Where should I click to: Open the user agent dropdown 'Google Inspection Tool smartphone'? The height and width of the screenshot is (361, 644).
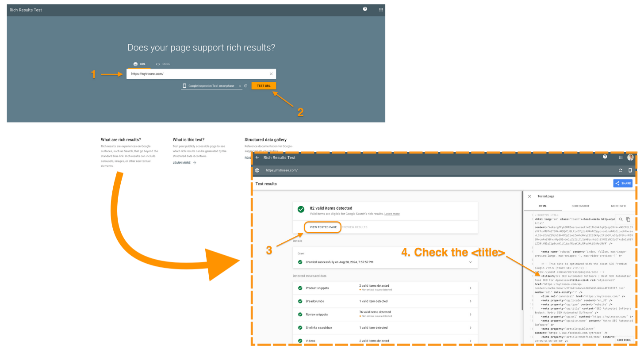click(x=212, y=86)
